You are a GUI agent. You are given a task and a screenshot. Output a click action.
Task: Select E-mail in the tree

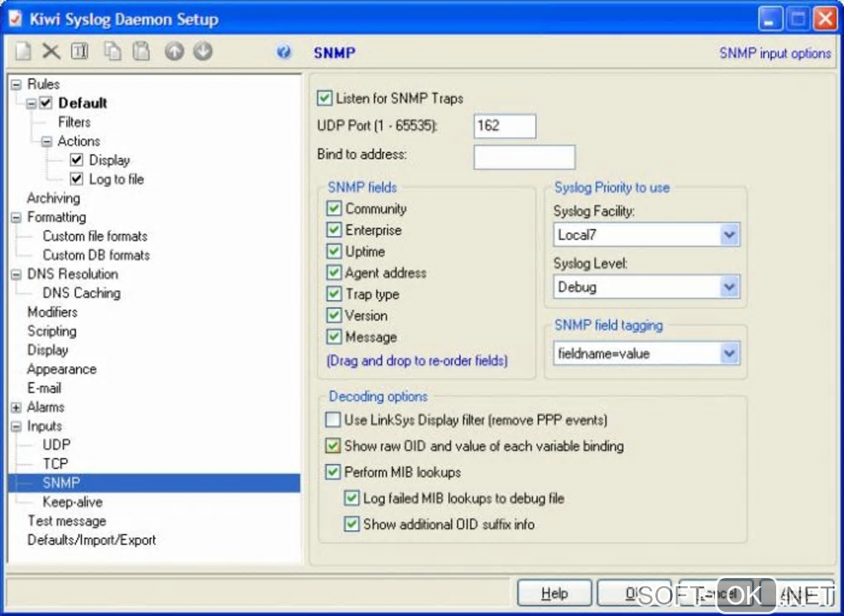(44, 388)
